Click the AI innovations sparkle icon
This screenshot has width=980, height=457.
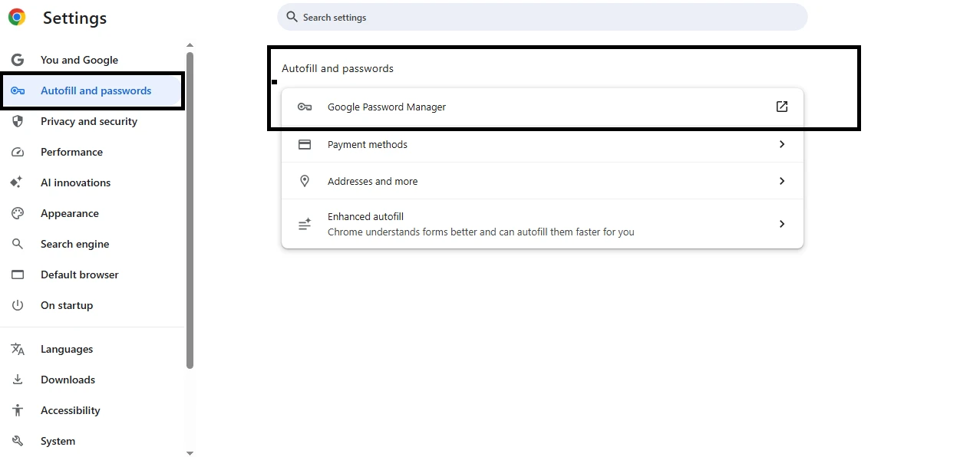17,182
